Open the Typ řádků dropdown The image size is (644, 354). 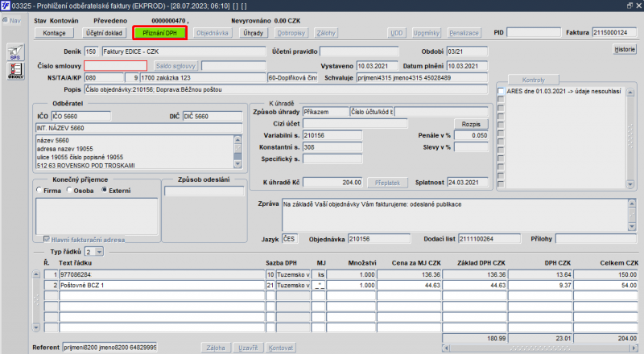tap(97, 252)
